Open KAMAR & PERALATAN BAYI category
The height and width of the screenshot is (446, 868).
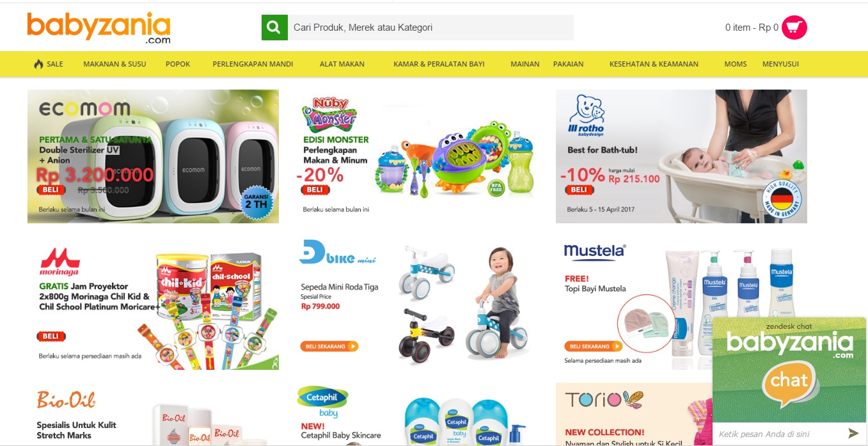click(x=439, y=64)
